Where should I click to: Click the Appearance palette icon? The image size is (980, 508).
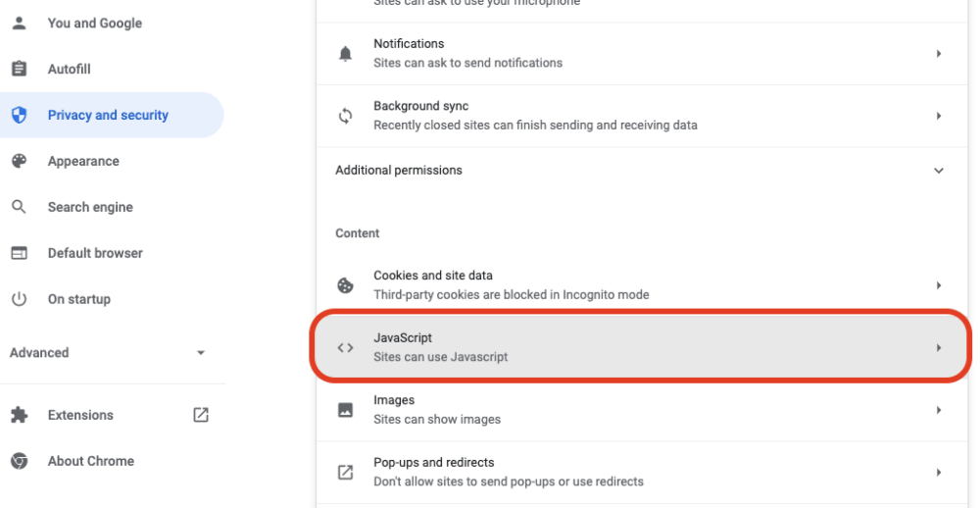20,161
